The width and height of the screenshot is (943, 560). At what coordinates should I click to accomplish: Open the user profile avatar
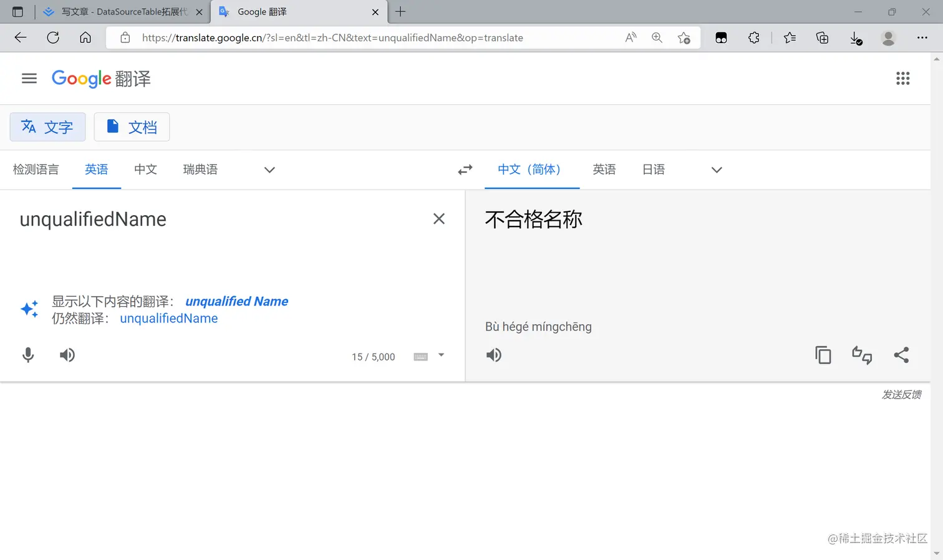pos(888,37)
